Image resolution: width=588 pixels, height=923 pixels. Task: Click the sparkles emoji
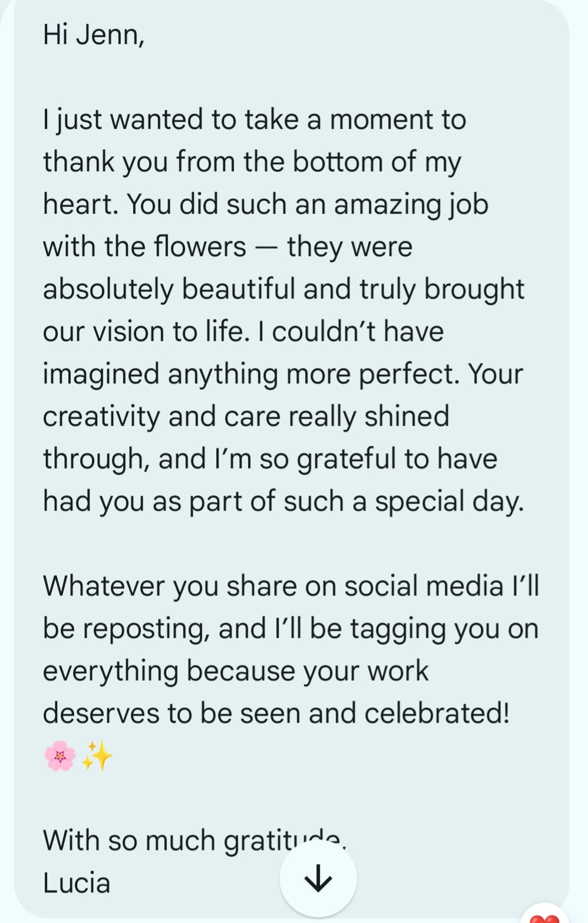pos(97,756)
